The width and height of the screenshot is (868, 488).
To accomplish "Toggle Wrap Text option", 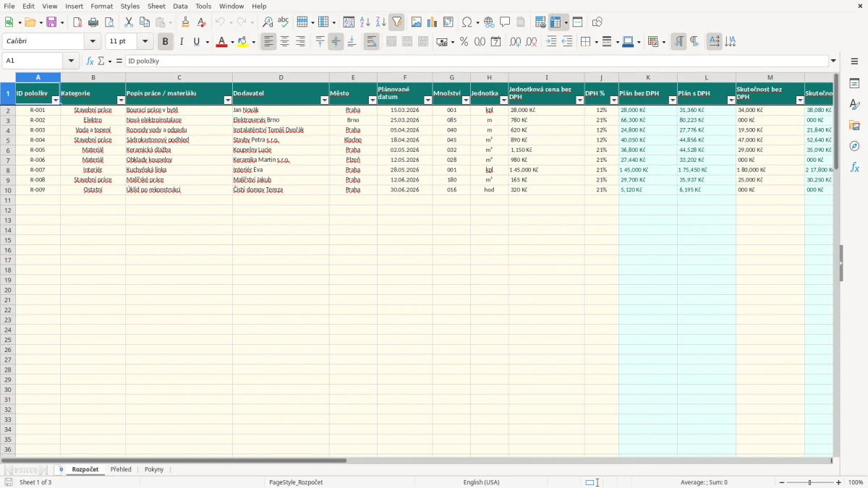I will [371, 42].
